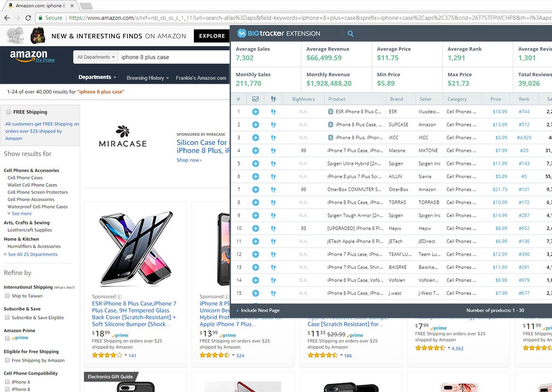The width and height of the screenshot is (552, 392).
Task: Click the secure lock icon in address bar
Action: point(42,17)
